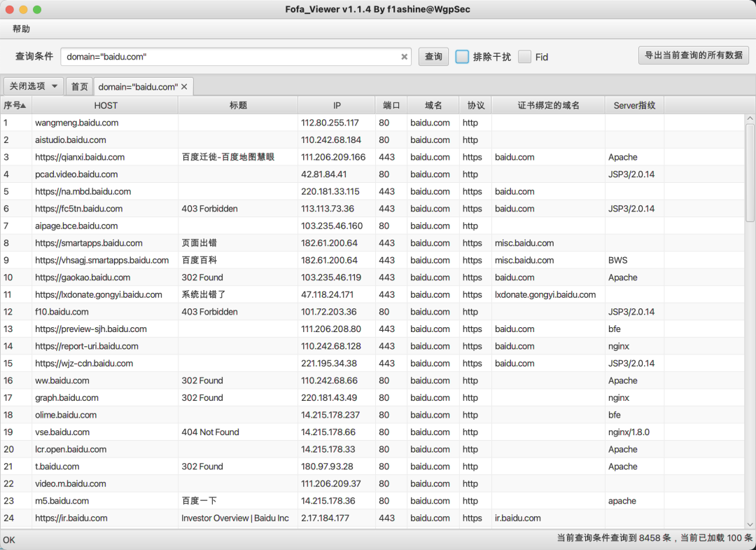The image size is (756, 550).
Task: Sort by the 标题 column header
Action: [x=238, y=105]
